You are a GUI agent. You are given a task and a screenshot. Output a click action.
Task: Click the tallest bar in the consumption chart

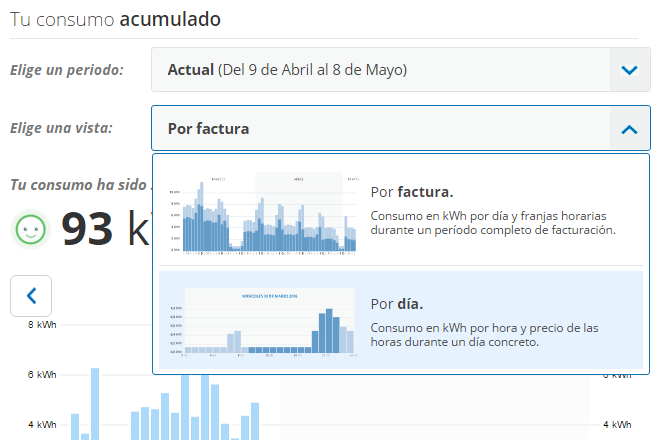[x=95, y=405]
